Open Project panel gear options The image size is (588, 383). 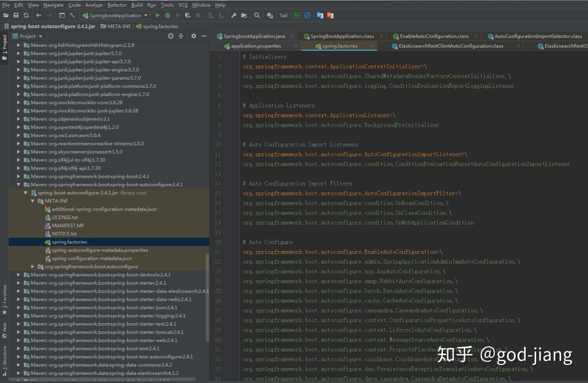pos(194,36)
